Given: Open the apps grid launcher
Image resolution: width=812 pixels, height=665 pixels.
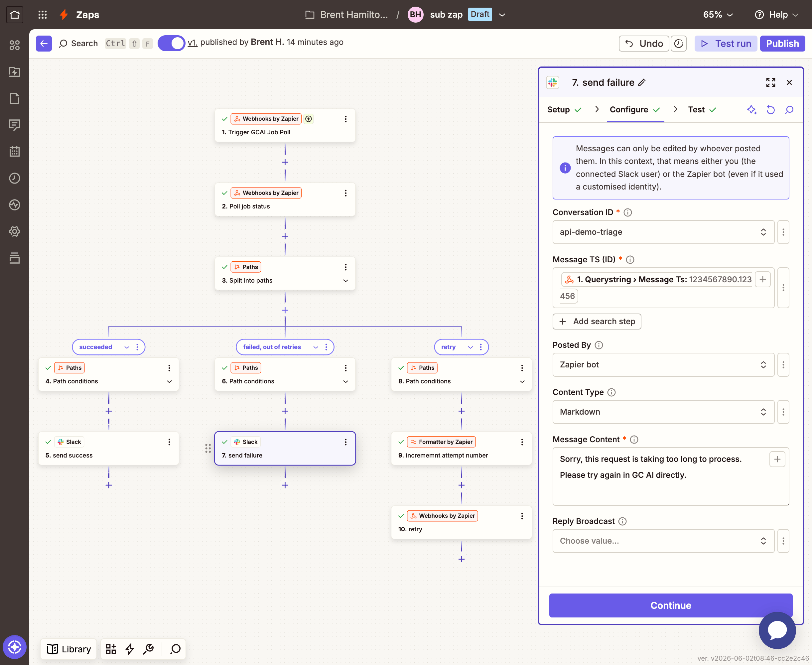Looking at the screenshot, I should tap(43, 15).
